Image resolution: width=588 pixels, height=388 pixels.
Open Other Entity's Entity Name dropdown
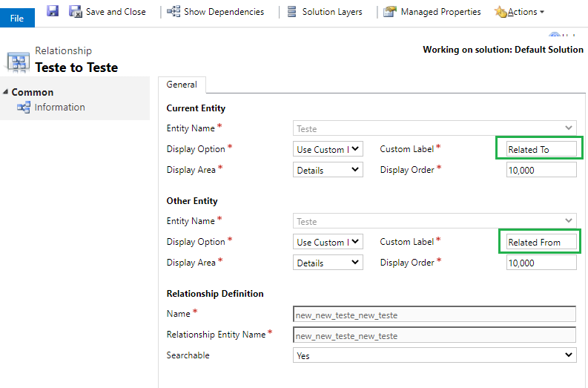(435, 221)
